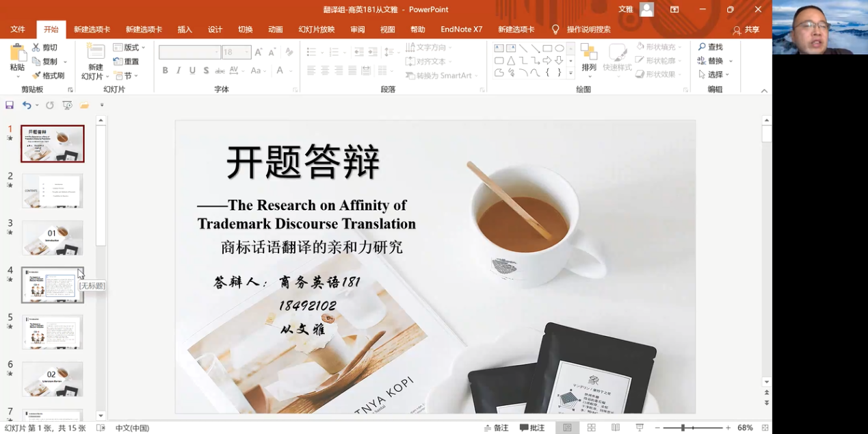Select the triangle shape in shapes gallery
This screenshot has height=434, width=868.
coord(511,60)
